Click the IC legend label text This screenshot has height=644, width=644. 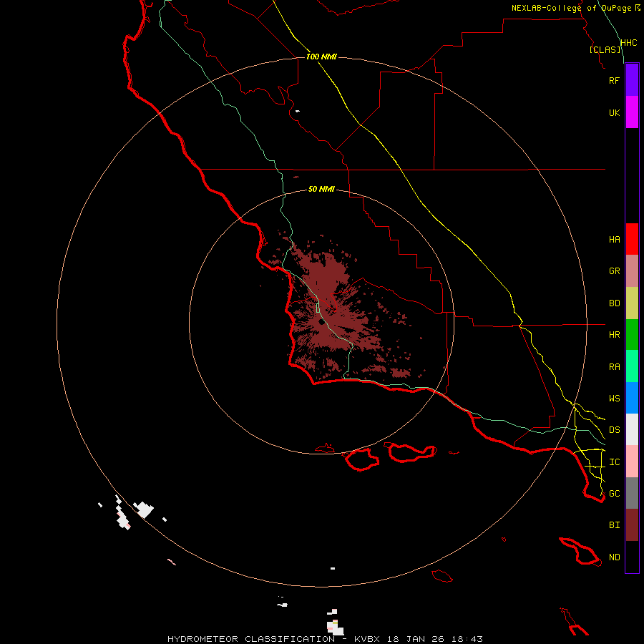pos(615,462)
